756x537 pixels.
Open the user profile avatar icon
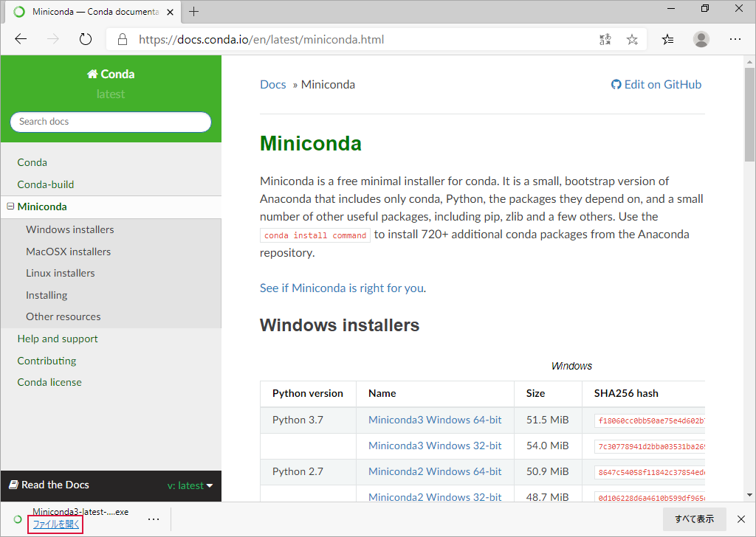(x=701, y=40)
